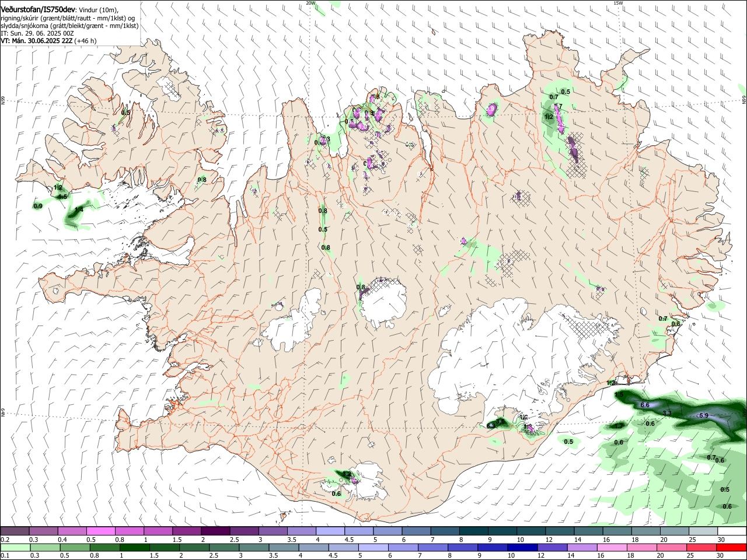The height and width of the screenshot is (560, 747).
Task: Pick the violet 12–14 swatch in lower legend
Action: (552, 548)
